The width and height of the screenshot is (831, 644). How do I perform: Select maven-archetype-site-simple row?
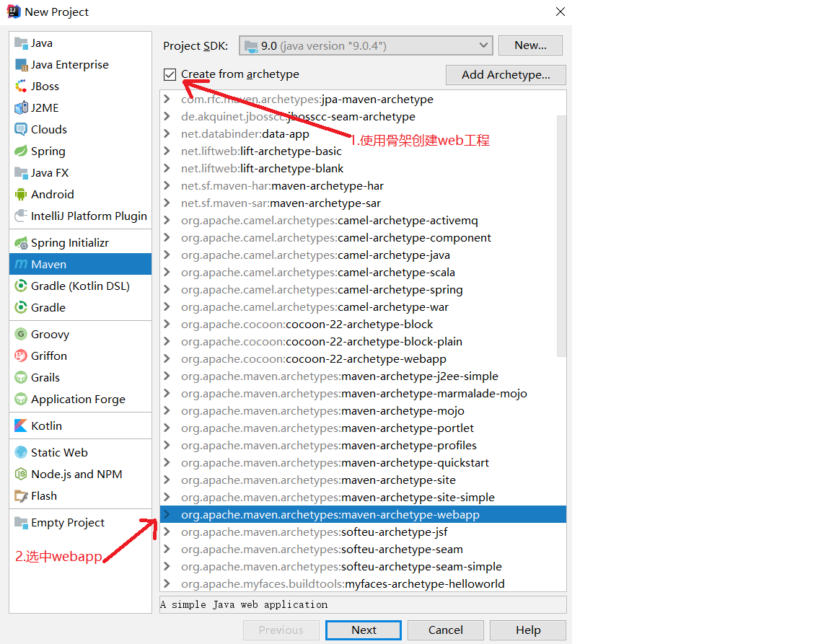363,497
